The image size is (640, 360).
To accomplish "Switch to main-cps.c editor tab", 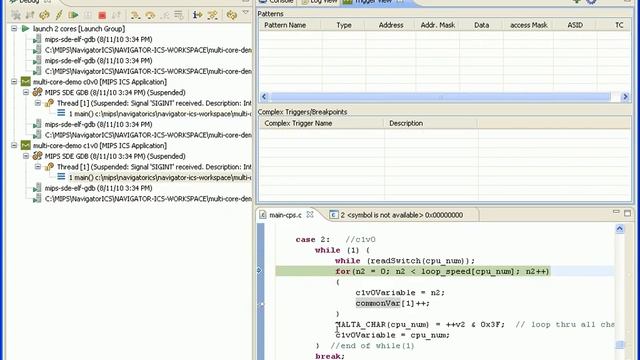I will pos(285,215).
